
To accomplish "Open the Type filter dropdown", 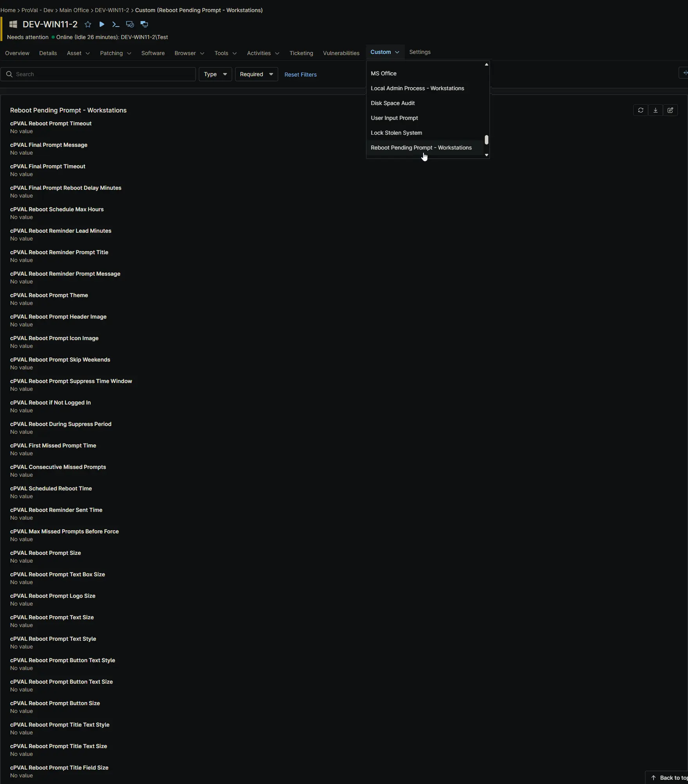I will click(215, 74).
